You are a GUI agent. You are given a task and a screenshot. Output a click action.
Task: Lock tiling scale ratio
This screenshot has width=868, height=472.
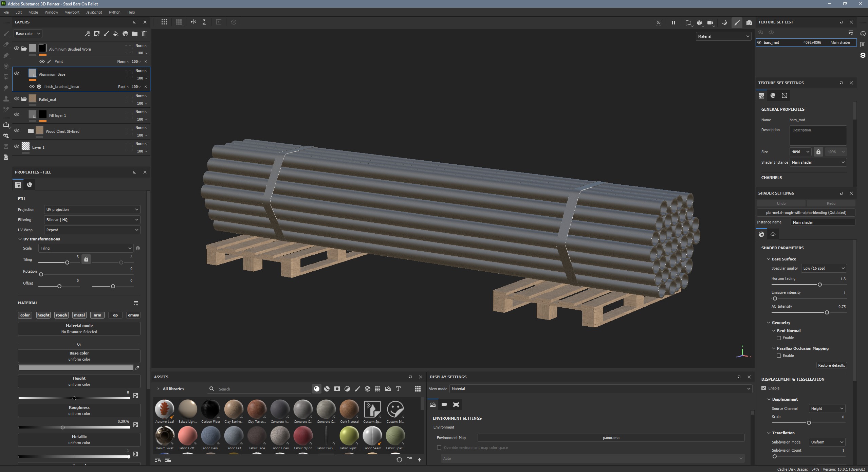tap(86, 259)
